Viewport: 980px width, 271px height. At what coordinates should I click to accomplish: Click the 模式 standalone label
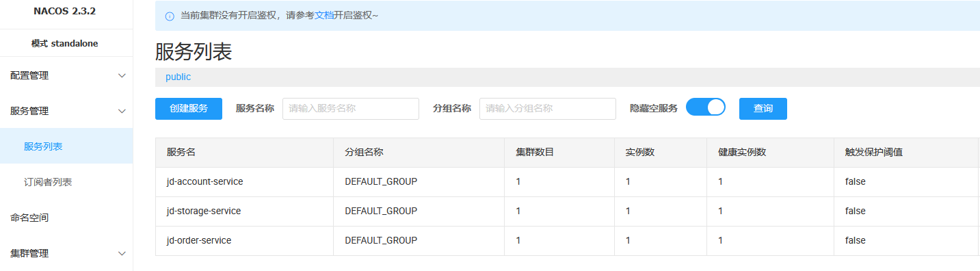64,43
